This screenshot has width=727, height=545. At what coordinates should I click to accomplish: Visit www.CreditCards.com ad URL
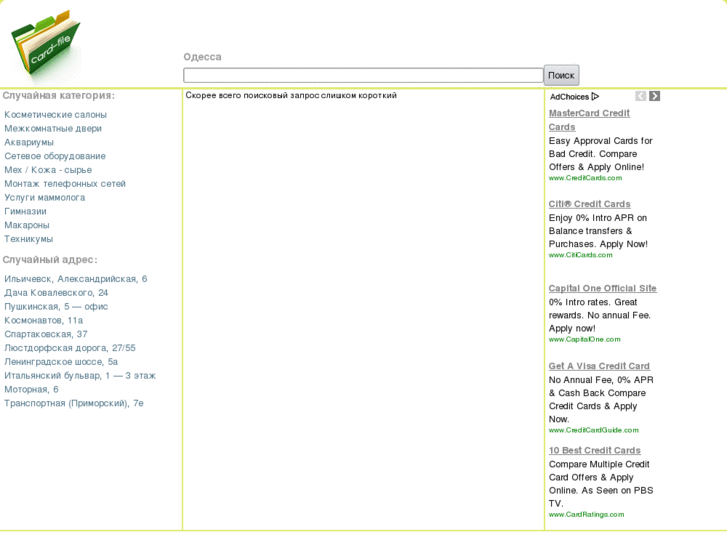pos(585,178)
